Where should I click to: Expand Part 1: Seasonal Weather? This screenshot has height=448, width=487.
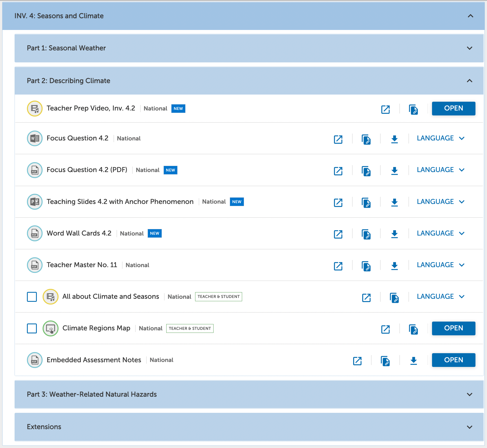point(469,48)
